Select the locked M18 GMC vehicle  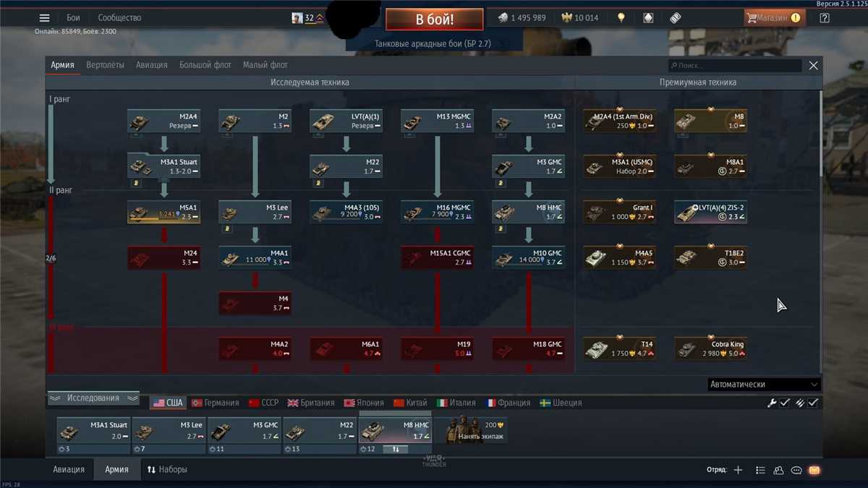click(x=528, y=348)
